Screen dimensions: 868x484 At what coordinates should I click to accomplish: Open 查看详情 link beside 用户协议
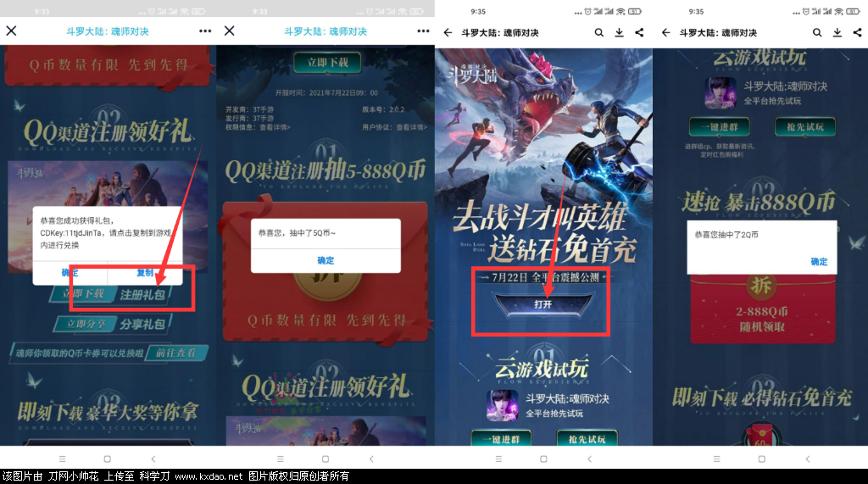[411, 127]
